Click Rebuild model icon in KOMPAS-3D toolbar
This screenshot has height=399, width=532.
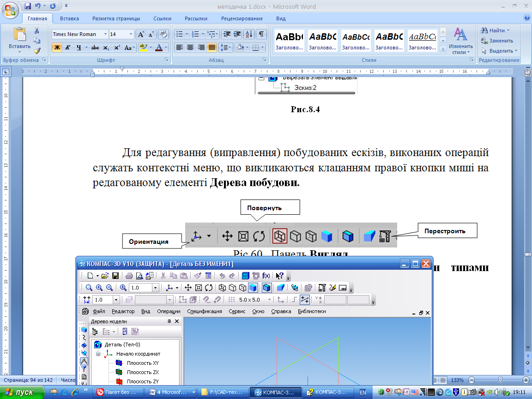[322, 288]
